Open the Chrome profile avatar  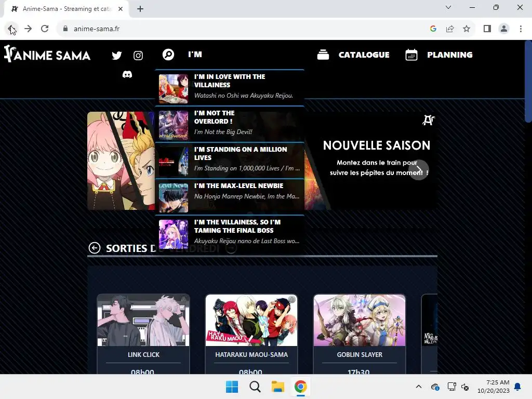pyautogui.click(x=504, y=29)
